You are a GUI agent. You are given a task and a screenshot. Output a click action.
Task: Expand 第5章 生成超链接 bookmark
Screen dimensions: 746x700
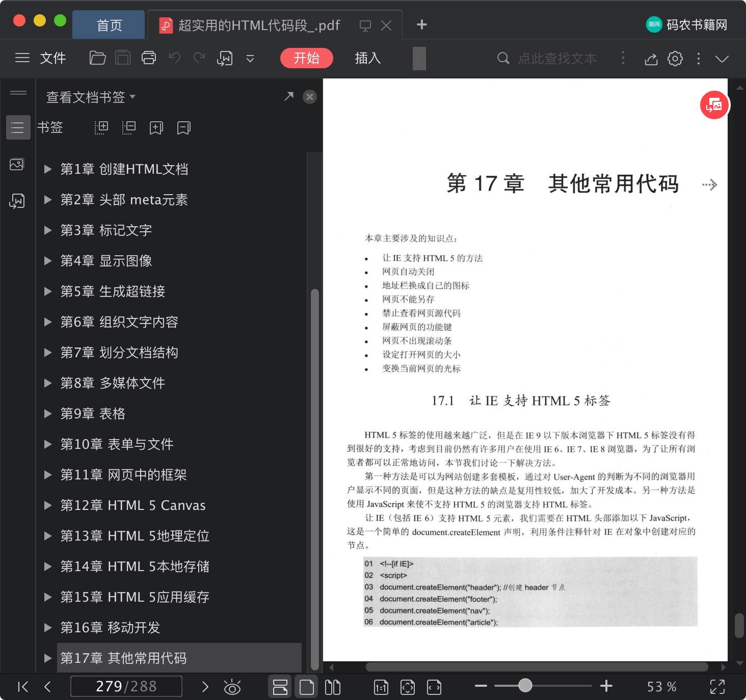[48, 291]
